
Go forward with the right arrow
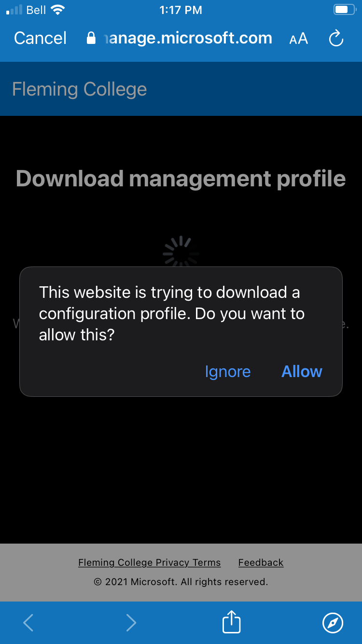[x=131, y=623]
